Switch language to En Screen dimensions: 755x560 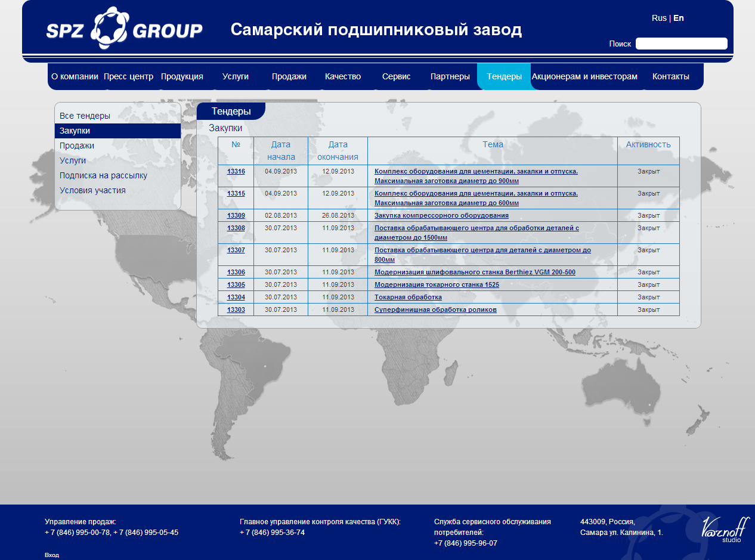(678, 18)
